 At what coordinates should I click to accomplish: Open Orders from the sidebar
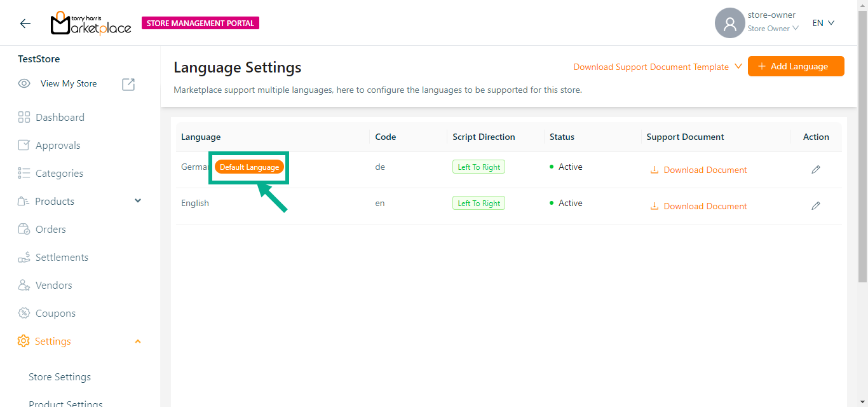point(50,229)
